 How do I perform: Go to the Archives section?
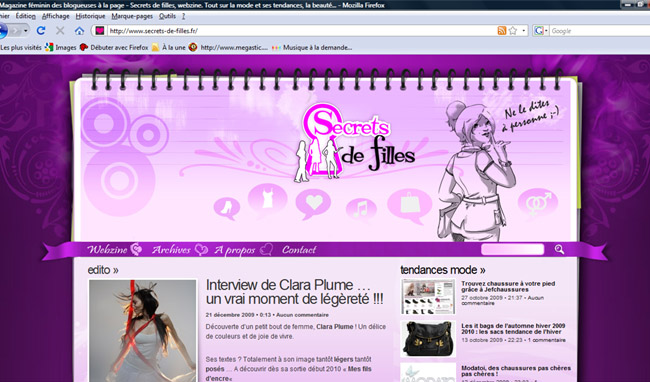[x=171, y=249]
